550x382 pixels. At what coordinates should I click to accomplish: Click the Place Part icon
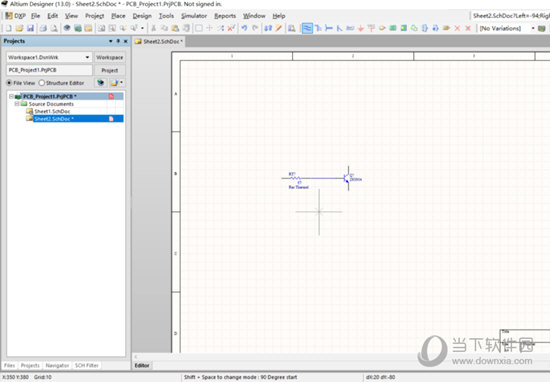click(382, 28)
